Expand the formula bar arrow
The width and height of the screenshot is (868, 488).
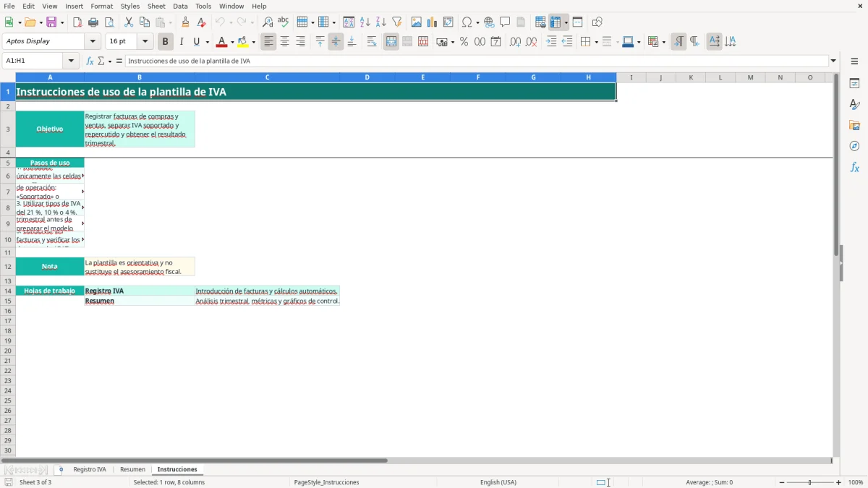click(833, 61)
